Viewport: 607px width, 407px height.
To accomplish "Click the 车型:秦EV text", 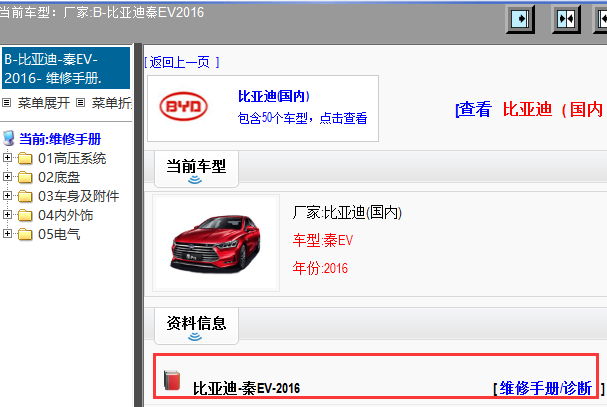I will coord(322,240).
